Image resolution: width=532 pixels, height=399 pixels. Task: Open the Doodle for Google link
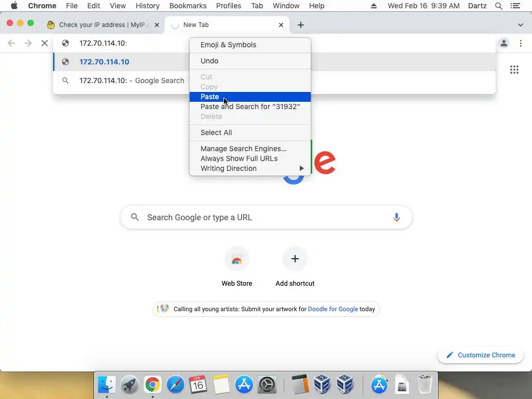pos(332,309)
